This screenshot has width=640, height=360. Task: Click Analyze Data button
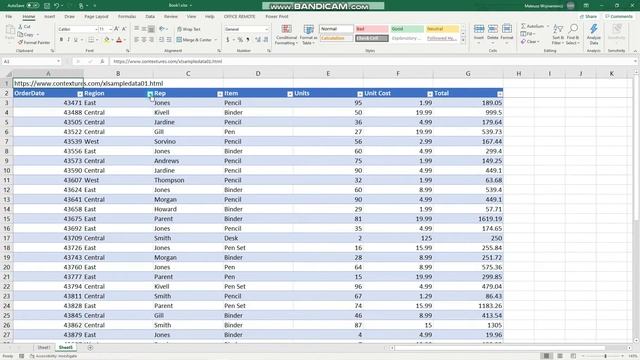pos(594,34)
